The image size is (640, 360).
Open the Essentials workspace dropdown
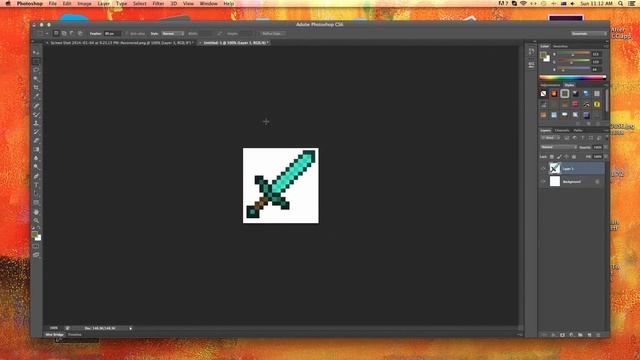click(x=589, y=33)
